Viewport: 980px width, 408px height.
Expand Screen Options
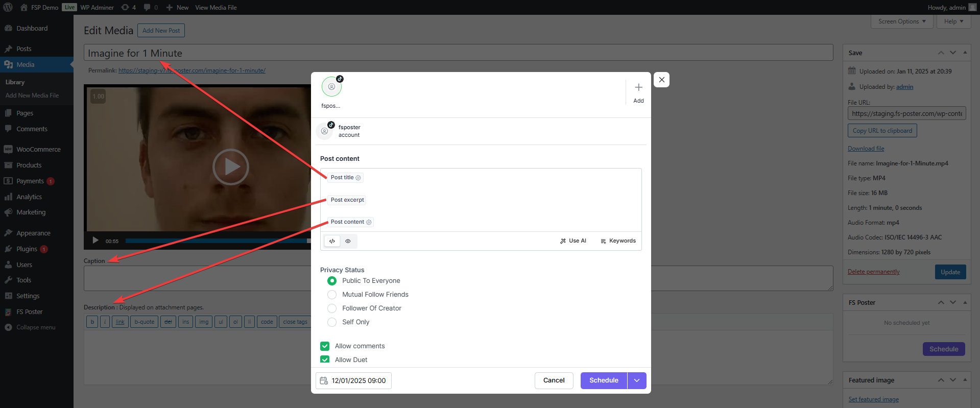click(902, 21)
